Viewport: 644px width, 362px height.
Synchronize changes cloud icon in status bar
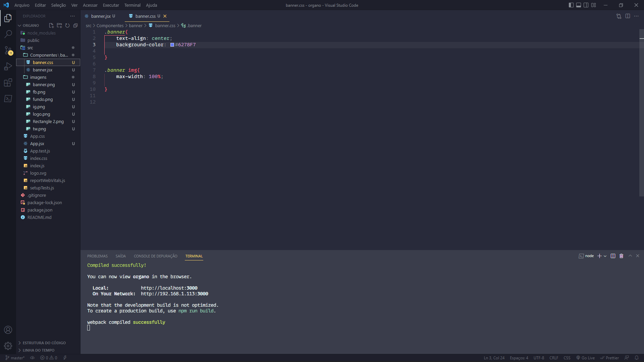[32, 358]
